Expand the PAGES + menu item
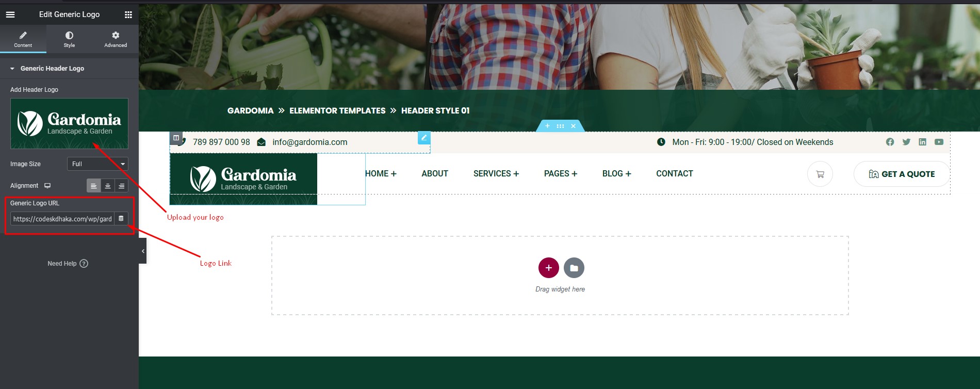 click(561, 174)
